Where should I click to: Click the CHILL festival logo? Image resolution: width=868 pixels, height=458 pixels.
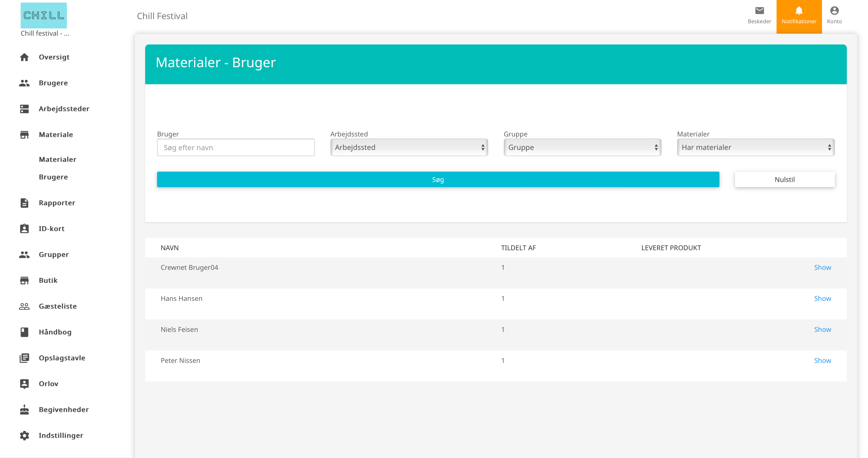click(44, 16)
